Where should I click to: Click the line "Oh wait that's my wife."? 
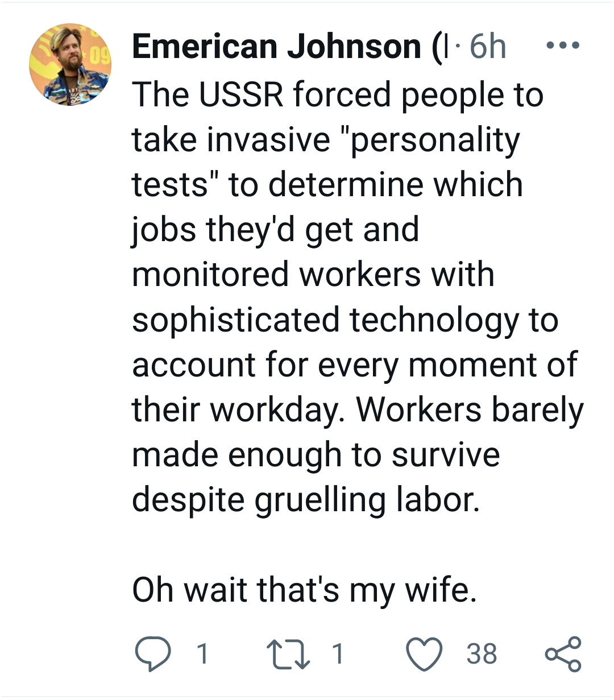coord(304,590)
